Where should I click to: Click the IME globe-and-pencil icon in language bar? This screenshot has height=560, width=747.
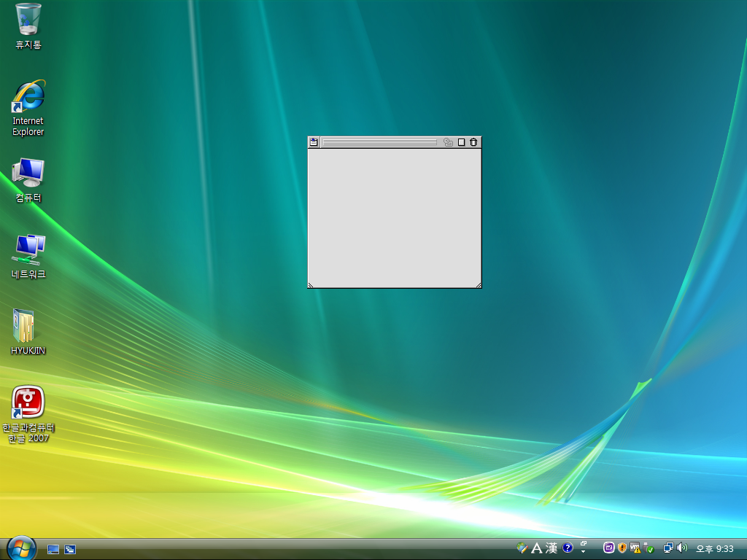point(522,548)
